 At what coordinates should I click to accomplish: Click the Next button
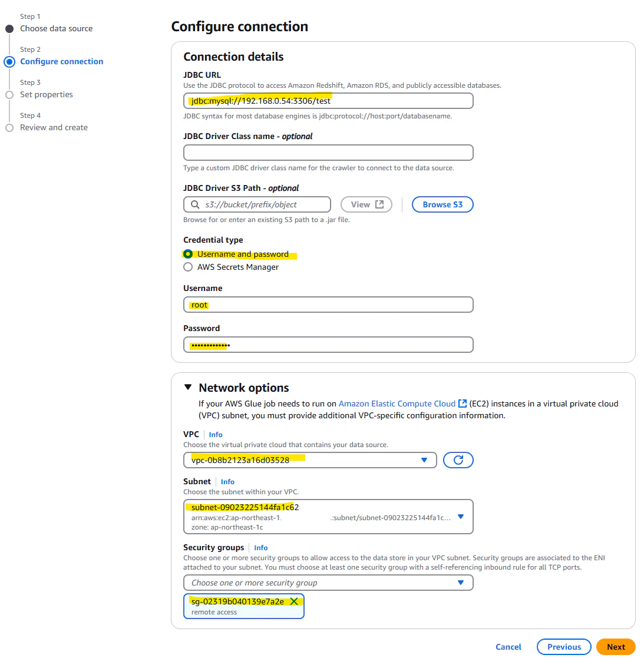(616, 647)
